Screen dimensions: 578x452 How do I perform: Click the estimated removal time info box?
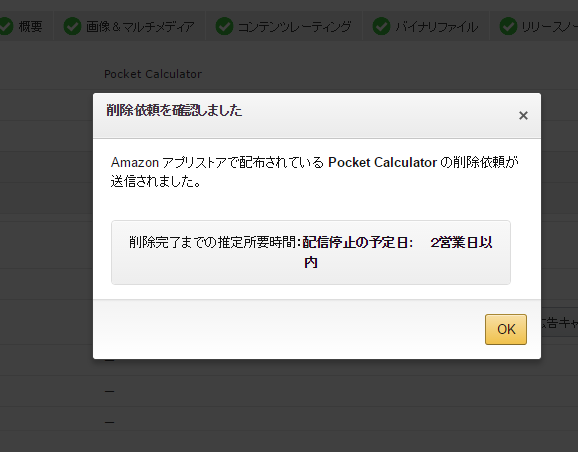point(311,253)
